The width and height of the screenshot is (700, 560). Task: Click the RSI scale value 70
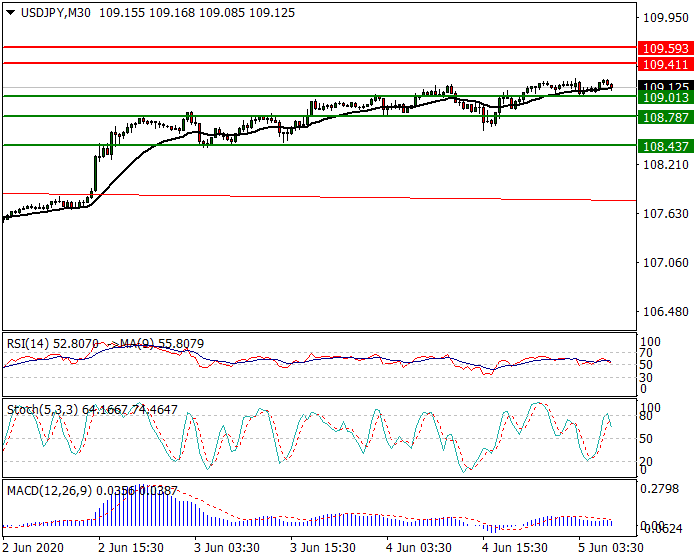(646, 353)
